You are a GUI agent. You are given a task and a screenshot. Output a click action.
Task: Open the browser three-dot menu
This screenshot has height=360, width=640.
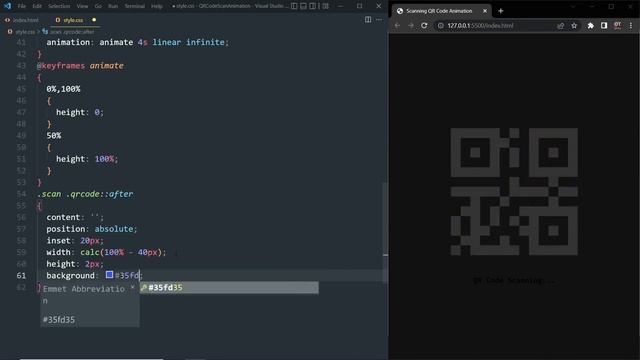631,26
